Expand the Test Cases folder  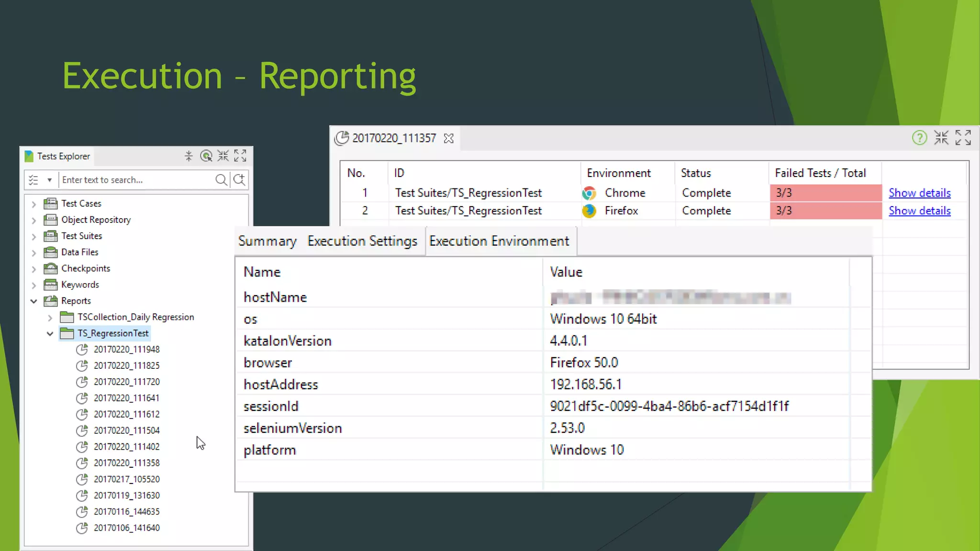34,204
